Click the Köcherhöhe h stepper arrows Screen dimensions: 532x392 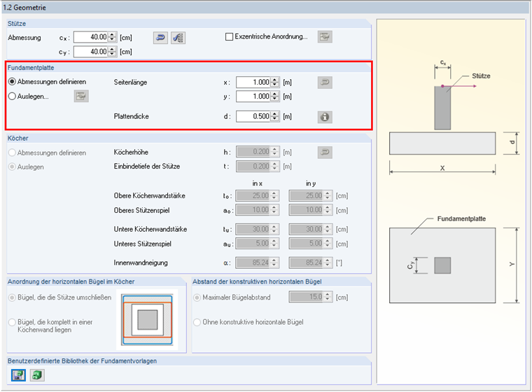(275, 152)
